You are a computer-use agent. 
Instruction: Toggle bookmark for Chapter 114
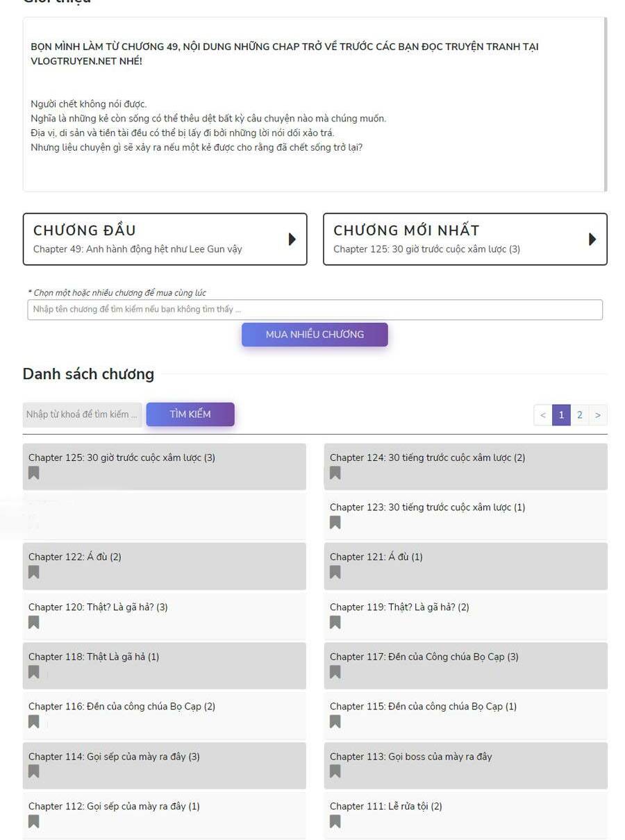pos(33,772)
